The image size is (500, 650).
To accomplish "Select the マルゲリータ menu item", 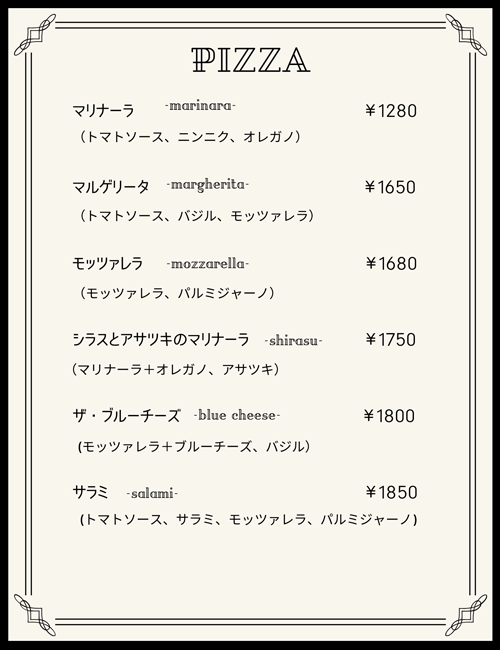I will pos(111,187).
